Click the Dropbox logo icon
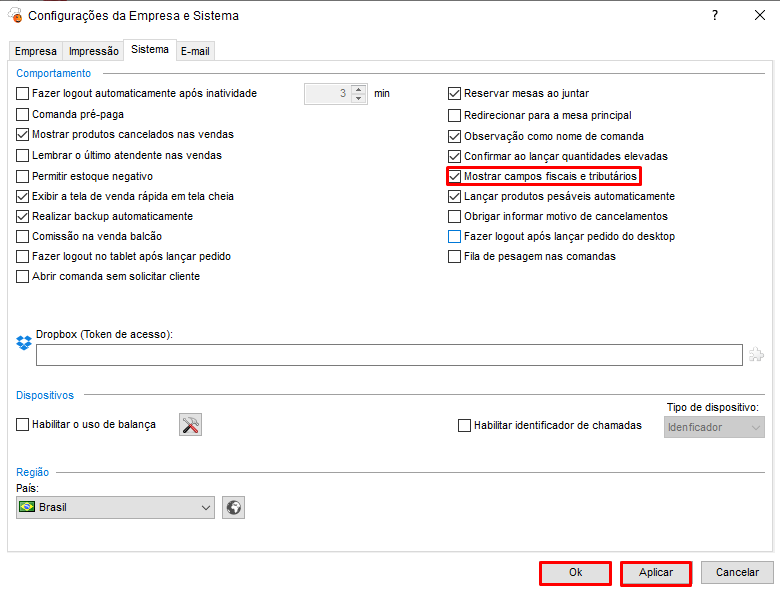This screenshot has height=591, width=780. [24, 343]
